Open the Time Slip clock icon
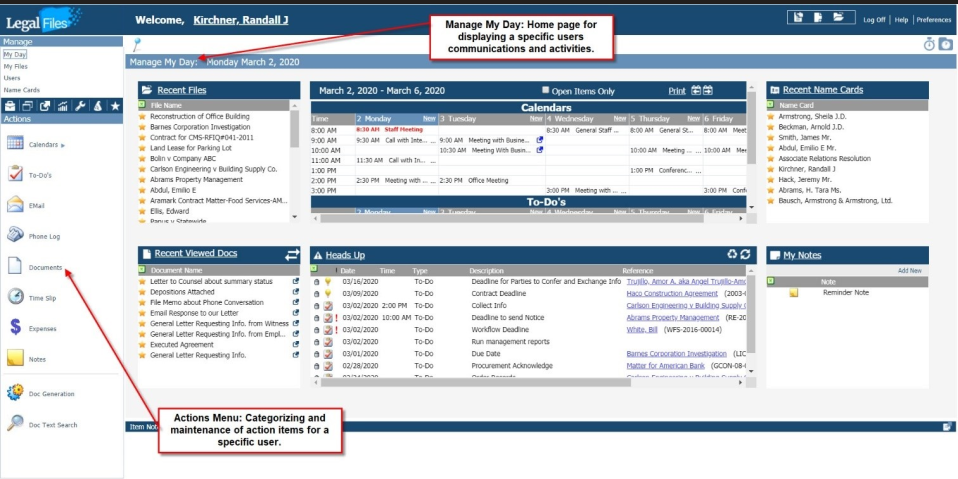The width and height of the screenshot is (958, 479). click(15, 297)
